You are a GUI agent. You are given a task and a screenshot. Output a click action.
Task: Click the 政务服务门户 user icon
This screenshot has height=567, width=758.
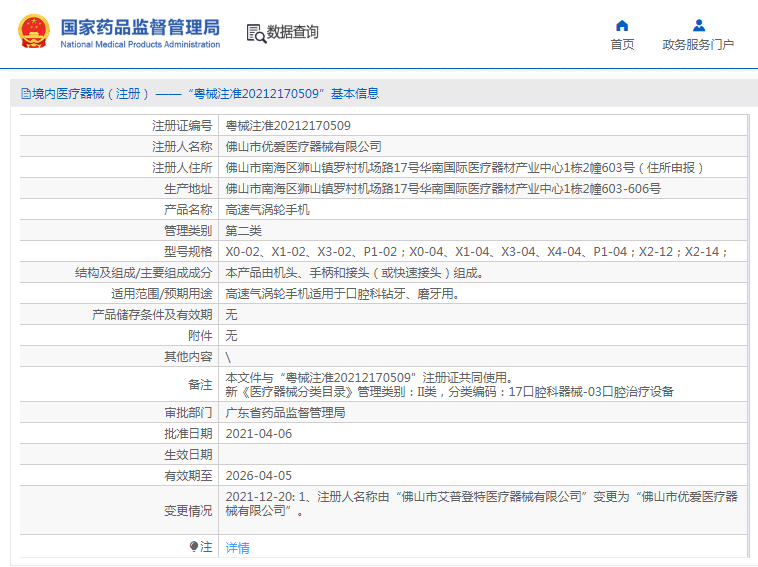click(x=699, y=25)
